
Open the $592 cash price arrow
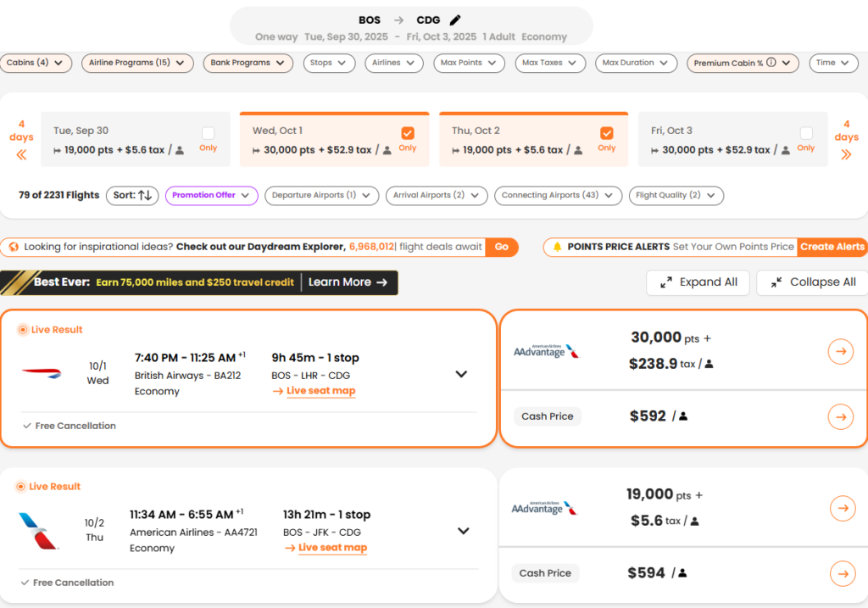840,416
